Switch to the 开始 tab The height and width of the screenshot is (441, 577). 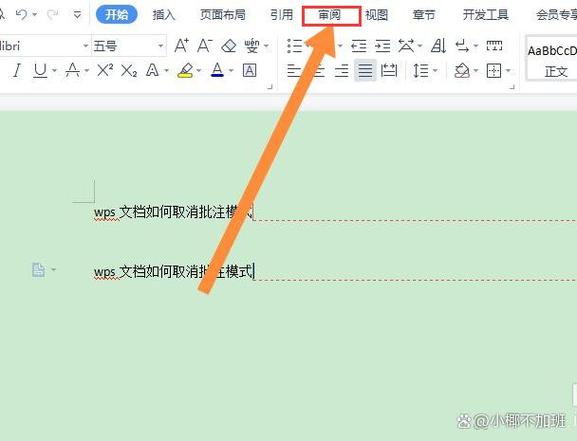click(x=117, y=15)
